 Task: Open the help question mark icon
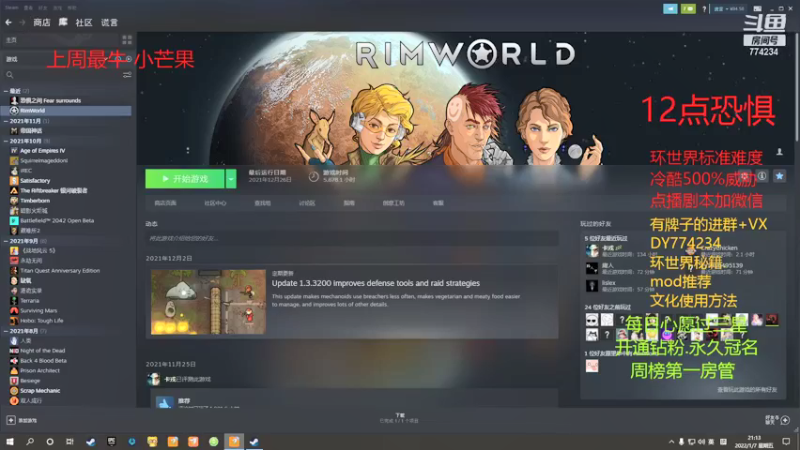(704, 9)
